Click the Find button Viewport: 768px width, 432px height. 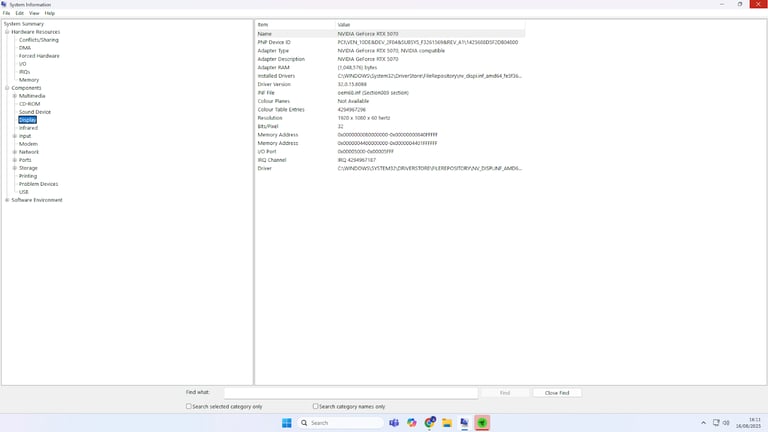[505, 393]
